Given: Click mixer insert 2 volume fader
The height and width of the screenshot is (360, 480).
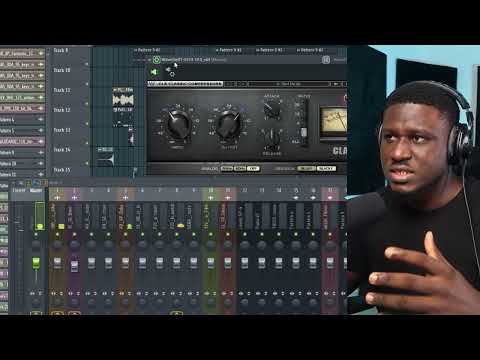Looking at the screenshot, I should (x=74, y=266).
